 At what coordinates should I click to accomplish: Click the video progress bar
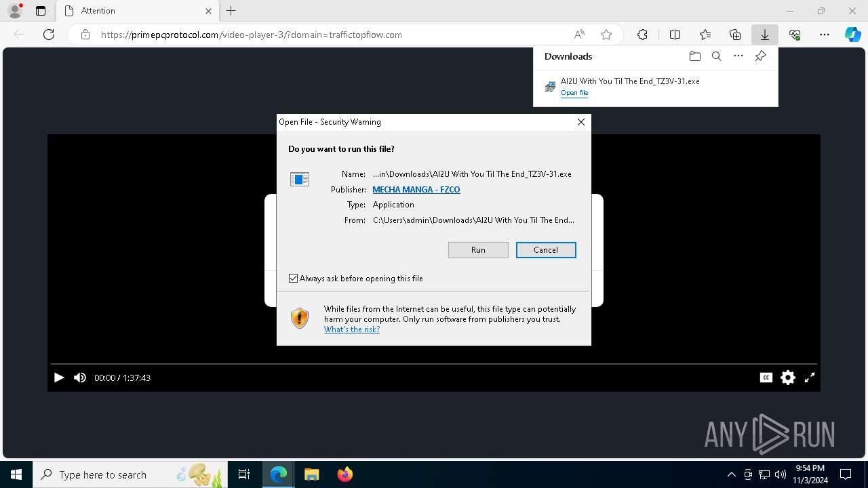(434, 364)
